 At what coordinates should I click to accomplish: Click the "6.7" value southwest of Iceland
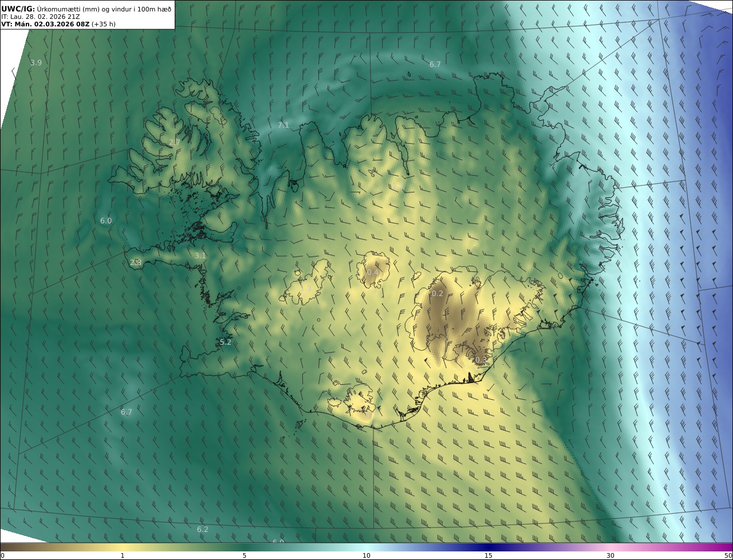[x=127, y=412]
